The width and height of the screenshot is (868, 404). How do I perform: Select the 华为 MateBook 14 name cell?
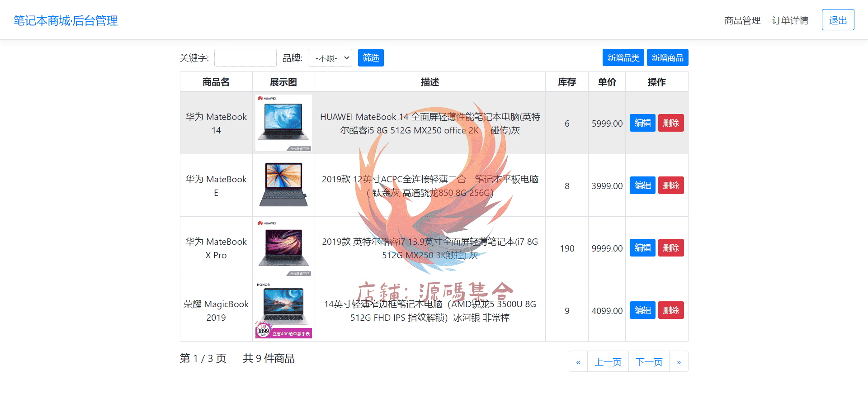point(216,123)
